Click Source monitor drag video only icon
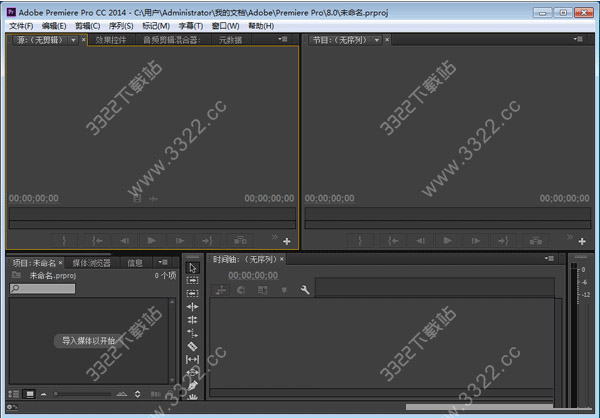Viewport: 600px width, 418px height. pos(137,198)
